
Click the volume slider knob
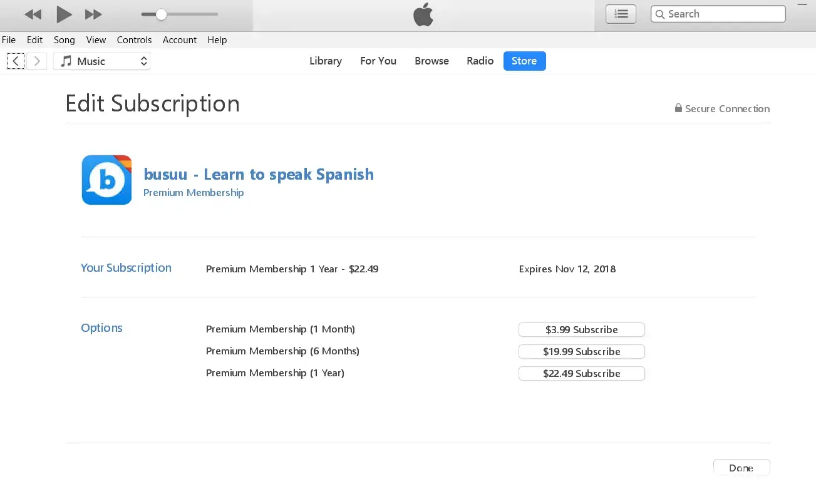[161, 14]
